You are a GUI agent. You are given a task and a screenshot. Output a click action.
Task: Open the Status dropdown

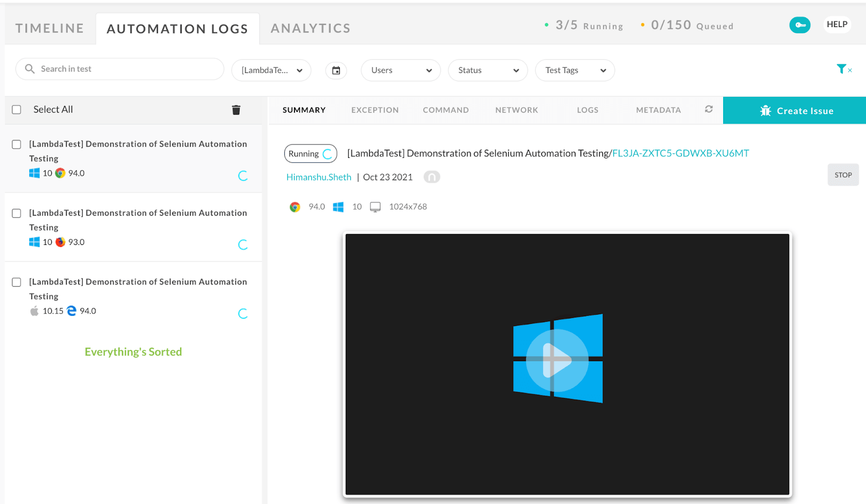(487, 70)
